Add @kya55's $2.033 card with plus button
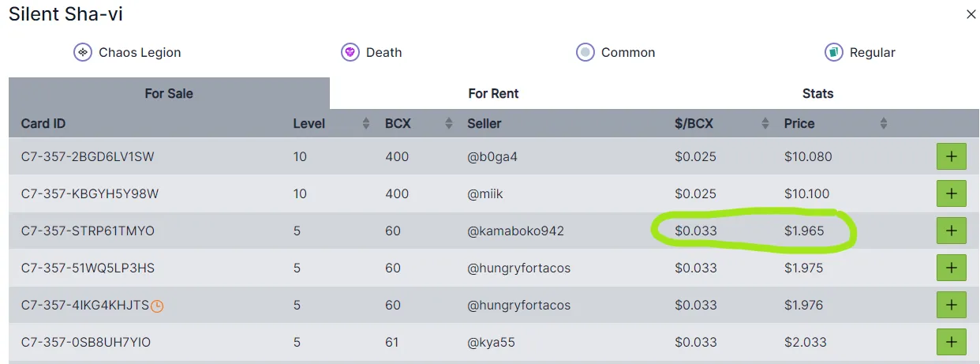The height and width of the screenshot is (364, 980). click(952, 342)
